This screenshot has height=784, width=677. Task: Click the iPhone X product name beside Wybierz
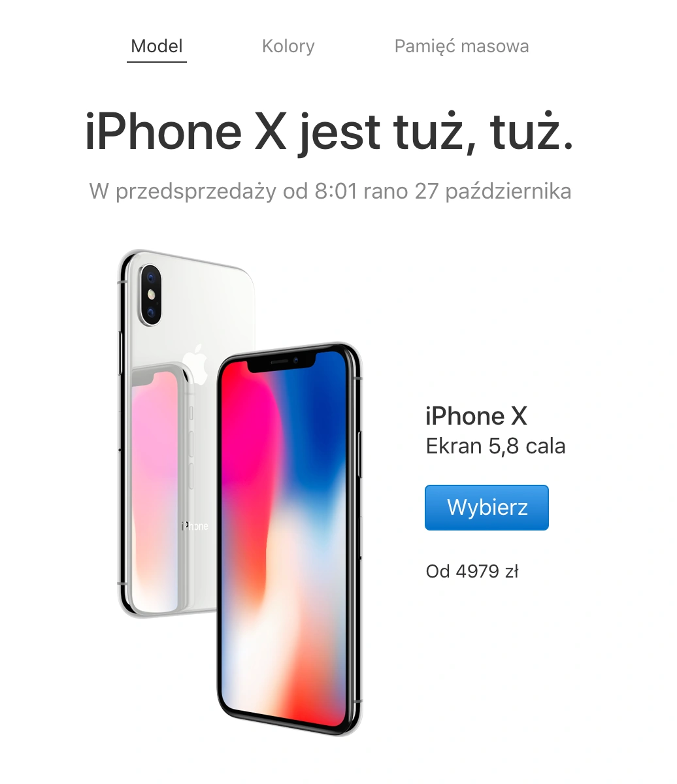(x=476, y=416)
